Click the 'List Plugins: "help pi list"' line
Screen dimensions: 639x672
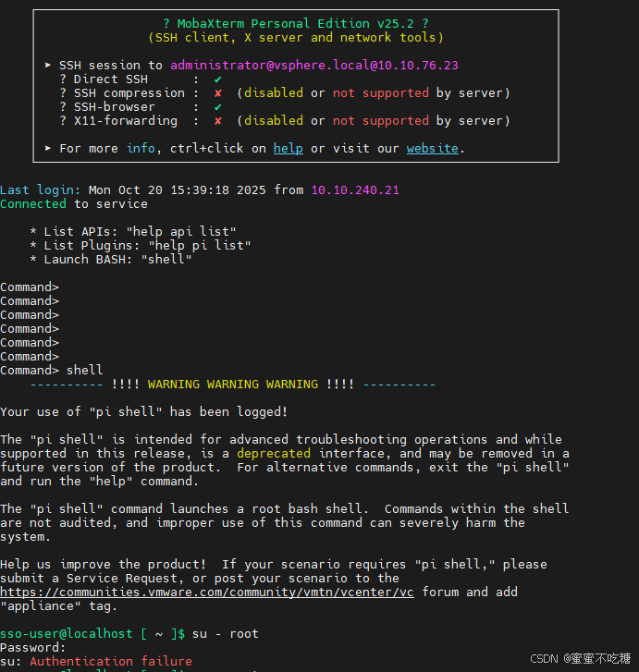pyautogui.click(x=141, y=246)
